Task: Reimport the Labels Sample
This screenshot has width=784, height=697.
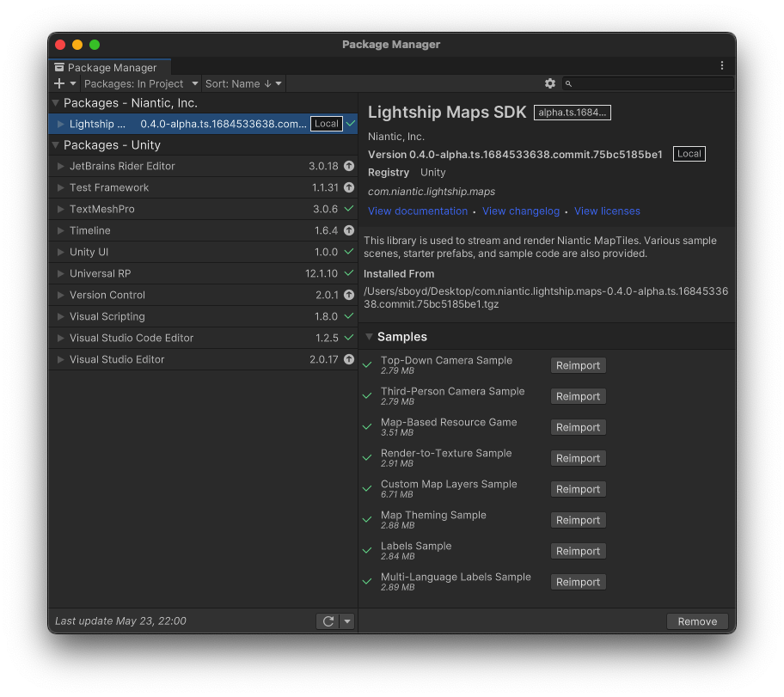Action: click(578, 552)
